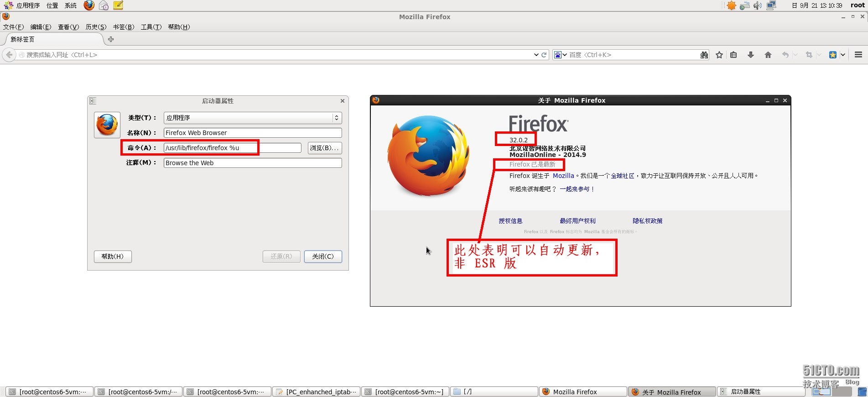868x397 pixels.
Task: Open the mail client panel launcher
Action: pos(104,5)
